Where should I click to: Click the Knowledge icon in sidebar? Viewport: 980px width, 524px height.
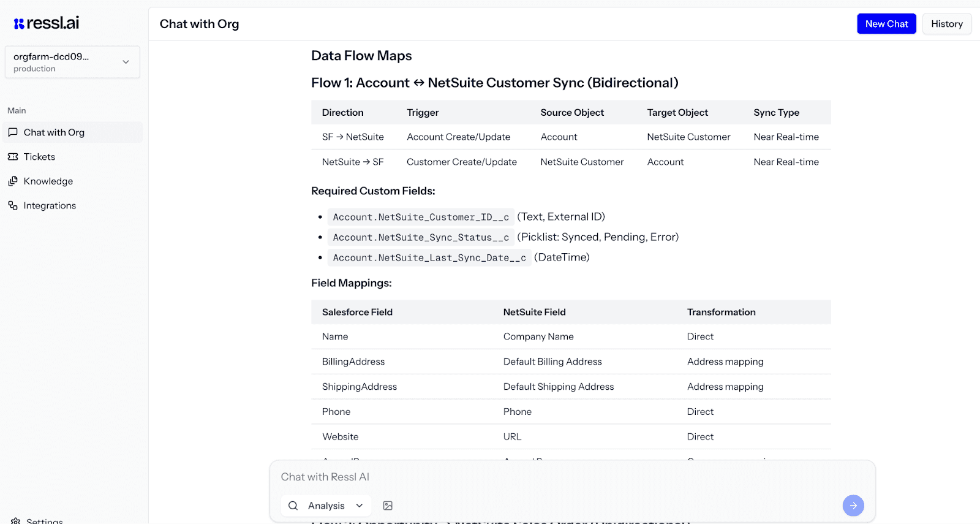click(x=13, y=181)
